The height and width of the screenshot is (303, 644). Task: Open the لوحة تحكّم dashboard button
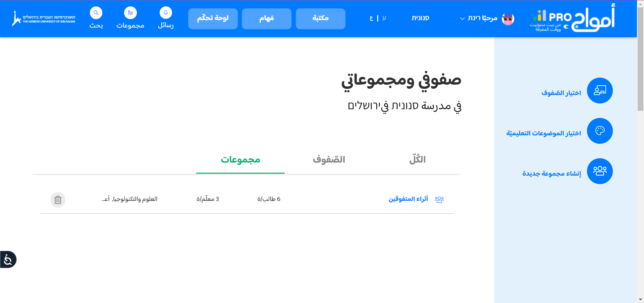(x=213, y=18)
